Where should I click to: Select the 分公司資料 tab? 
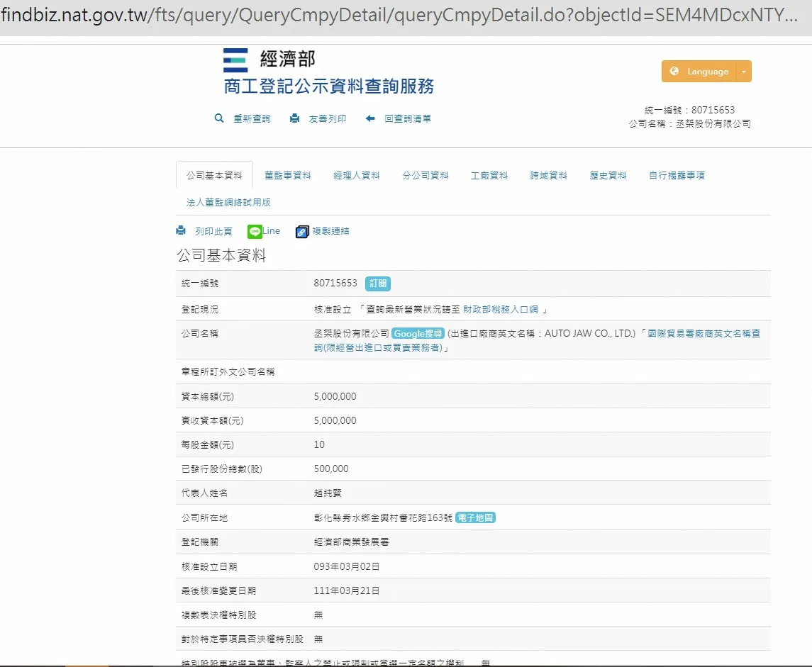tap(426, 176)
